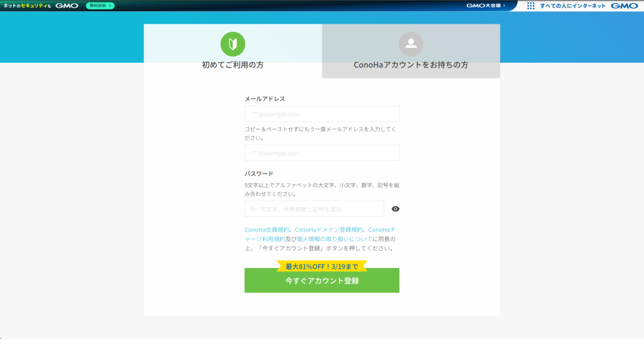Show password with the eye icon
This screenshot has height=339, width=644.
click(x=396, y=209)
